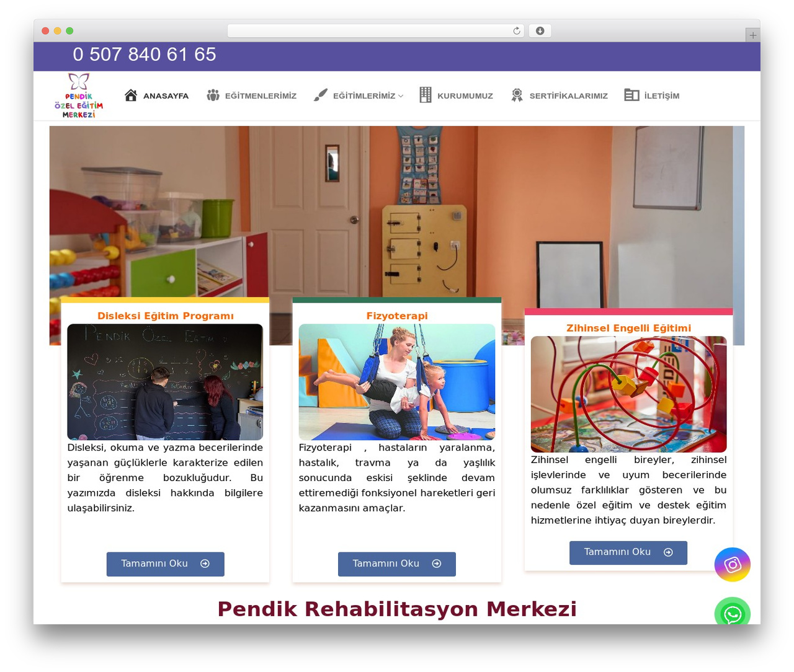
Task: Open a new browser tab with plus button
Action: (x=753, y=35)
